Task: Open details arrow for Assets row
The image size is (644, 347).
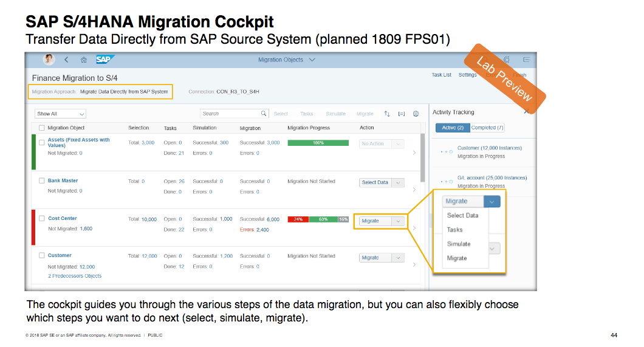Action: click(414, 153)
